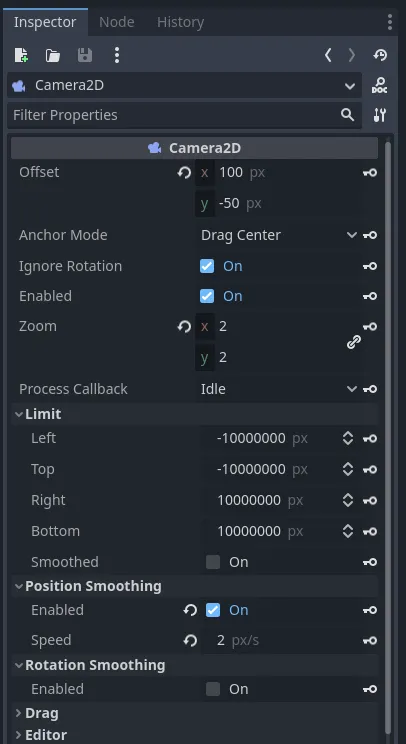Open the property display settings sliders icon

coord(380,115)
